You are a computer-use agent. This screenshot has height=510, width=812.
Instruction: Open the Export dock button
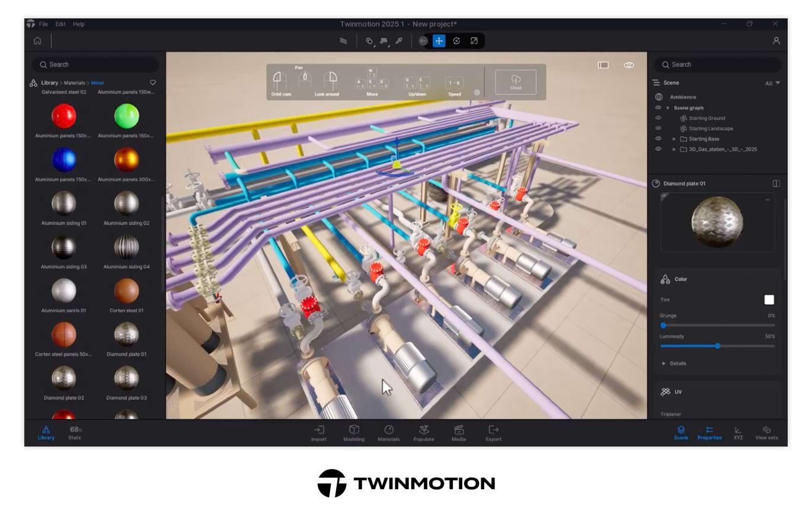[493, 433]
